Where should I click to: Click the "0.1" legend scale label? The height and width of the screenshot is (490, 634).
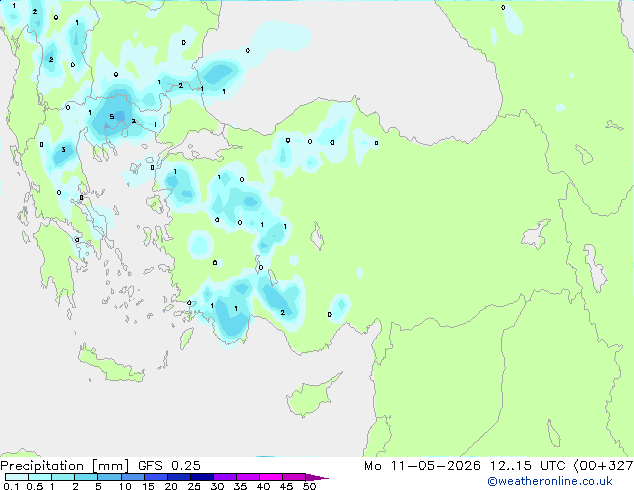point(11,486)
